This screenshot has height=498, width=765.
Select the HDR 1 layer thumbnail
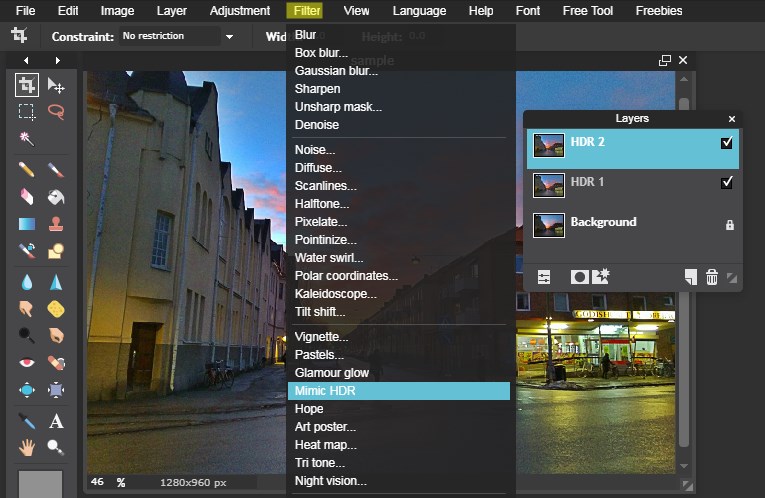click(549, 185)
